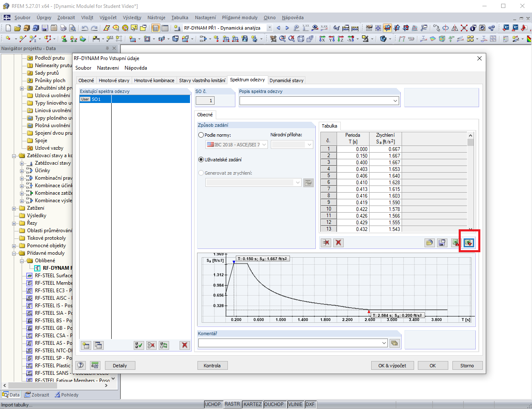Image resolution: width=532 pixels, height=409 pixels.
Task: Copy spectrum with the duplicate-case icon
Action: point(98,345)
